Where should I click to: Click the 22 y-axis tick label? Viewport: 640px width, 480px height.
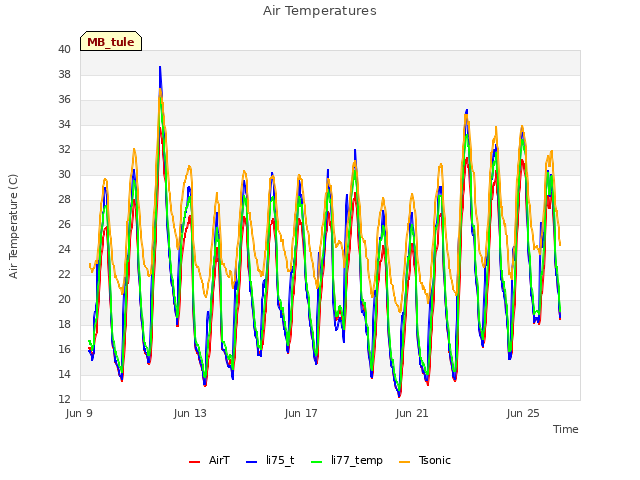click(x=64, y=274)
